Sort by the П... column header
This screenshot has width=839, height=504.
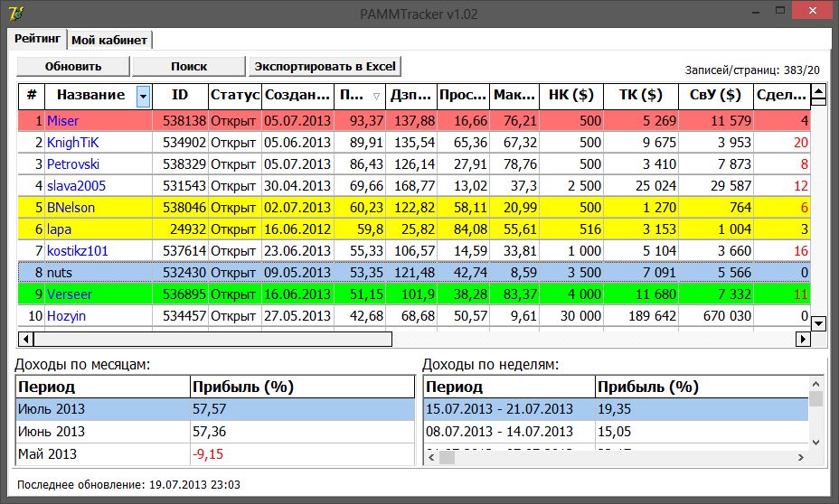coord(360,97)
